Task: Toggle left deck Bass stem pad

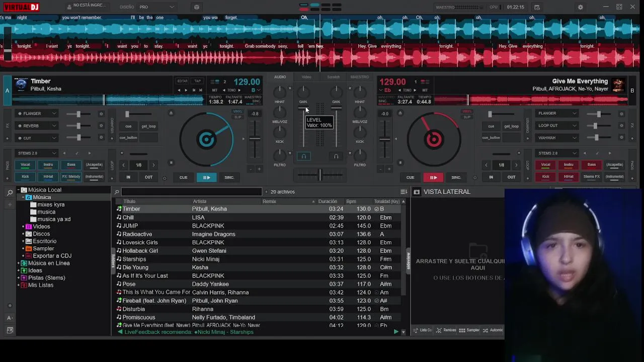Action: (x=71, y=164)
